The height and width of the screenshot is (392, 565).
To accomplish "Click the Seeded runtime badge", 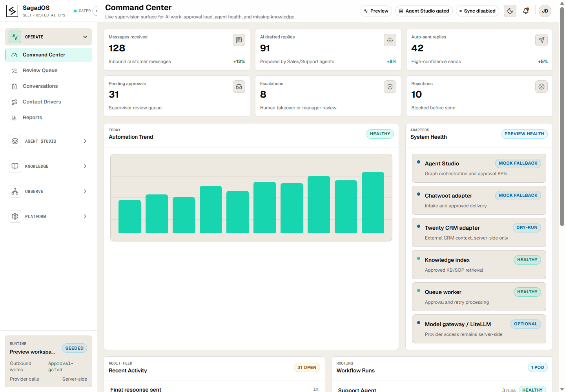I will pyautogui.click(x=75, y=348).
